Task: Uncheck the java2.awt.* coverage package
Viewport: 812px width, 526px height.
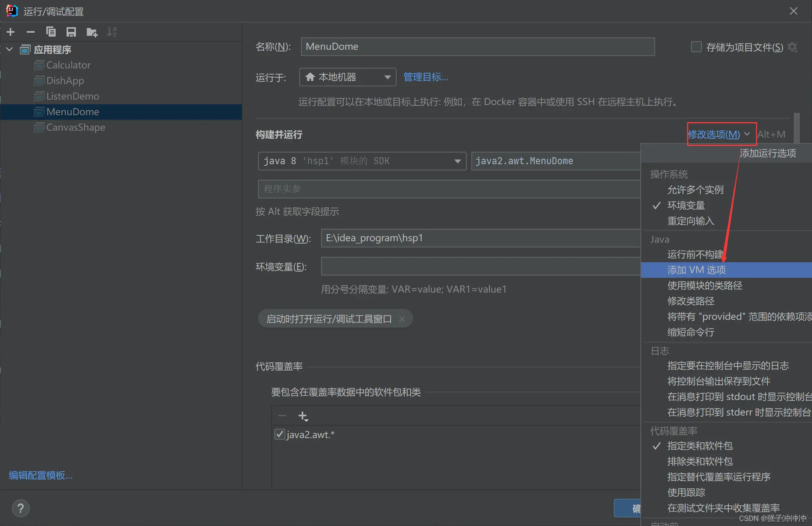Action: (x=279, y=434)
